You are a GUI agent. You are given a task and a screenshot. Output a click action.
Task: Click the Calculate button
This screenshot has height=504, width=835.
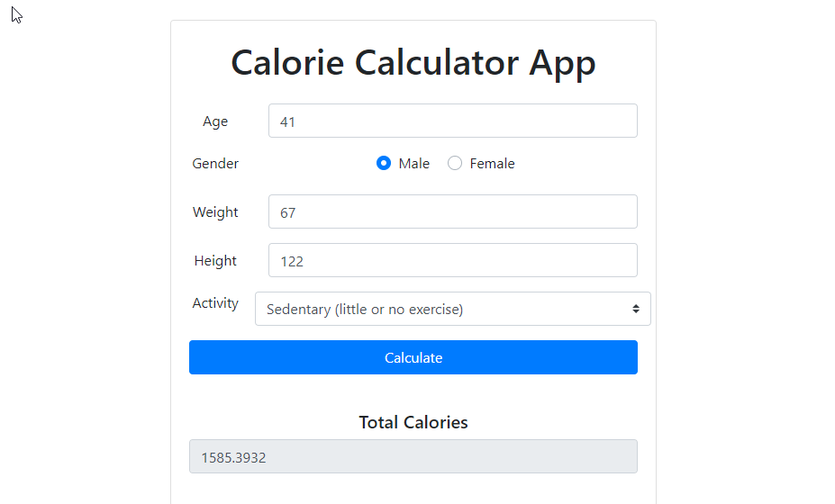(x=413, y=357)
